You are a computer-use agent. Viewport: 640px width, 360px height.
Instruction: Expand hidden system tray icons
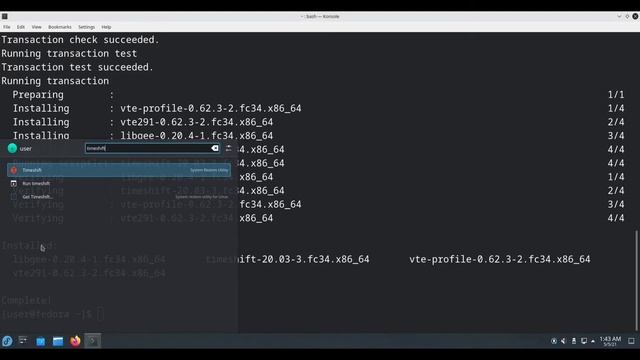pyautogui.click(x=593, y=341)
